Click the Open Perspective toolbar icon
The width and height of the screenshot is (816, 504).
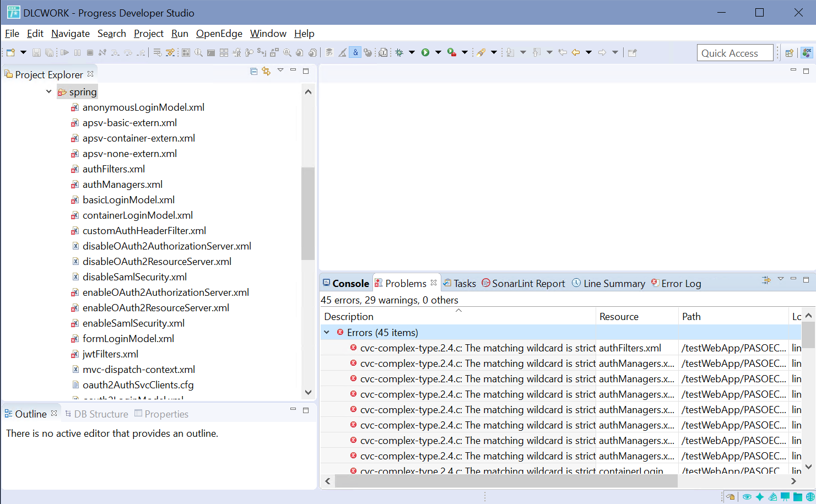pos(790,53)
